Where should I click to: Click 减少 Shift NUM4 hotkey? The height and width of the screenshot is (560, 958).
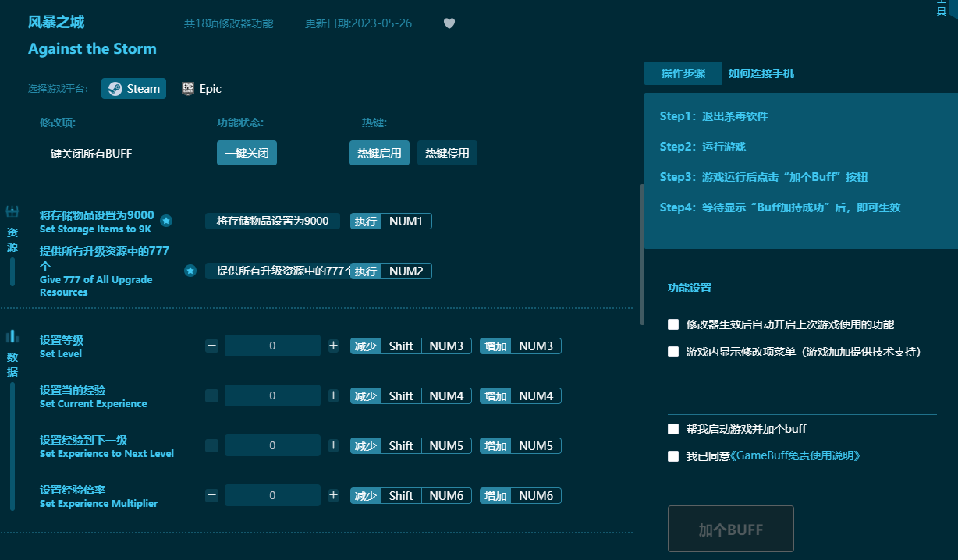click(x=411, y=395)
